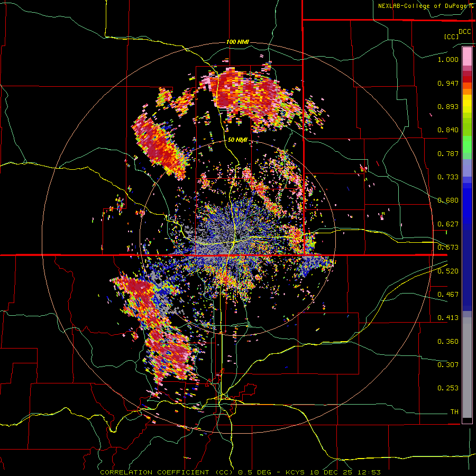This screenshot has width=476, height=476.
Task: Click the 0.413 scale value
Action: pos(448,318)
